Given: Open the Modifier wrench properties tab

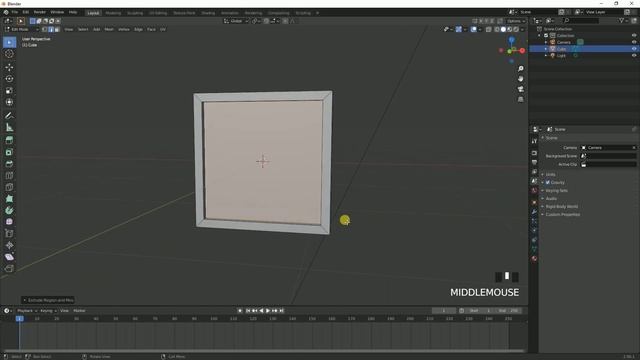Looking at the screenshot, I should coord(534,211).
